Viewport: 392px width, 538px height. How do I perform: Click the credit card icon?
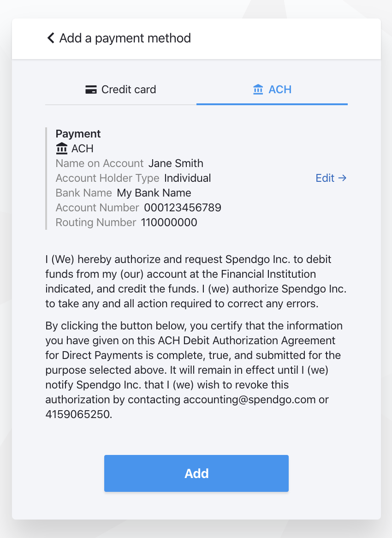91,90
